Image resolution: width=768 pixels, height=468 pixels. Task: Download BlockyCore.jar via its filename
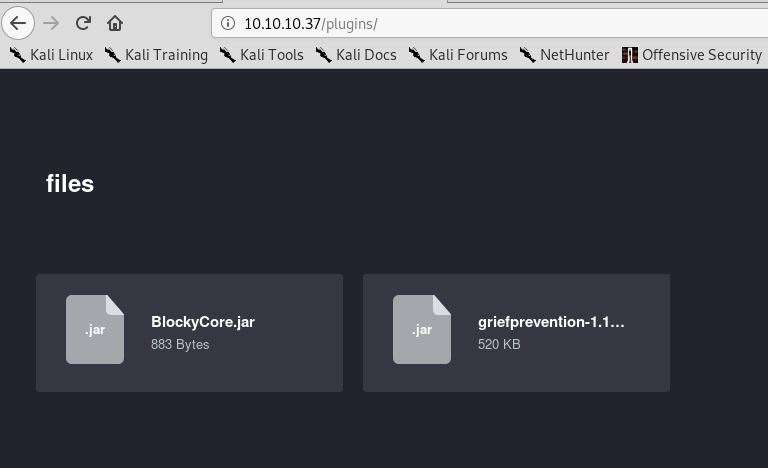[203, 322]
